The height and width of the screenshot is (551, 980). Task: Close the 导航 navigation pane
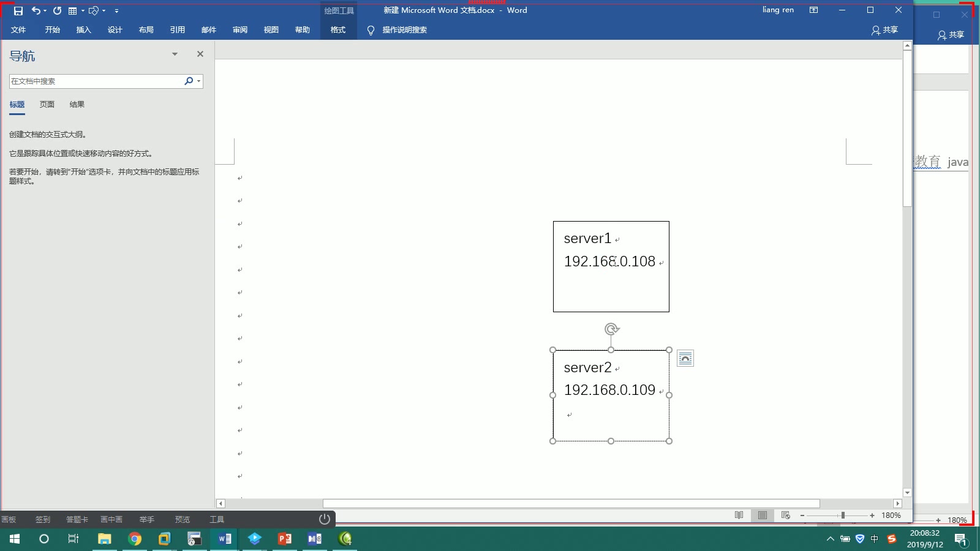point(200,54)
